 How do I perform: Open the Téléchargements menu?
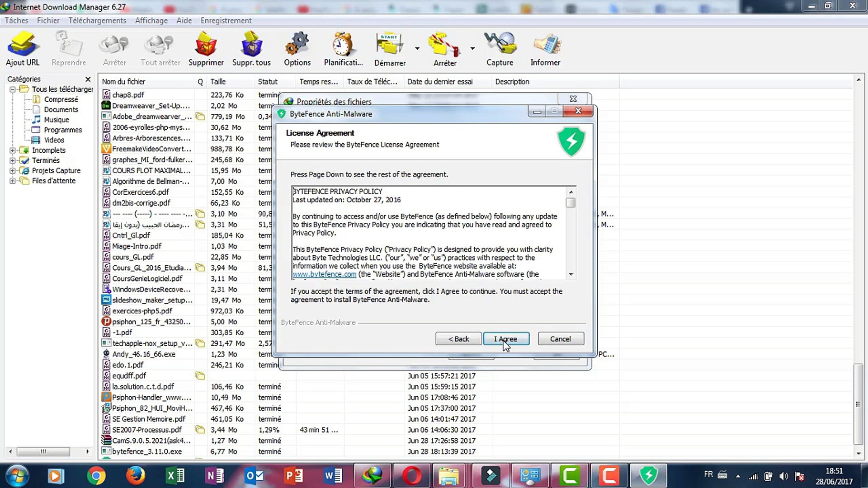[97, 20]
